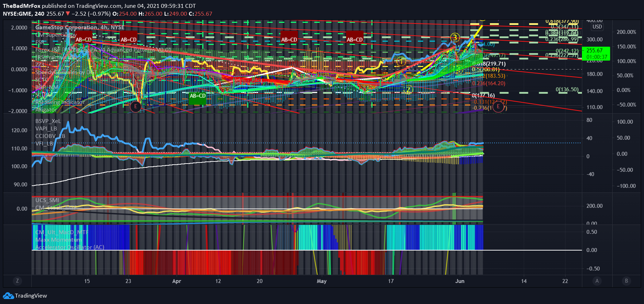Select the RSI Swing Indicator label
Viewport: 644px width, 304px height.
click(60, 102)
